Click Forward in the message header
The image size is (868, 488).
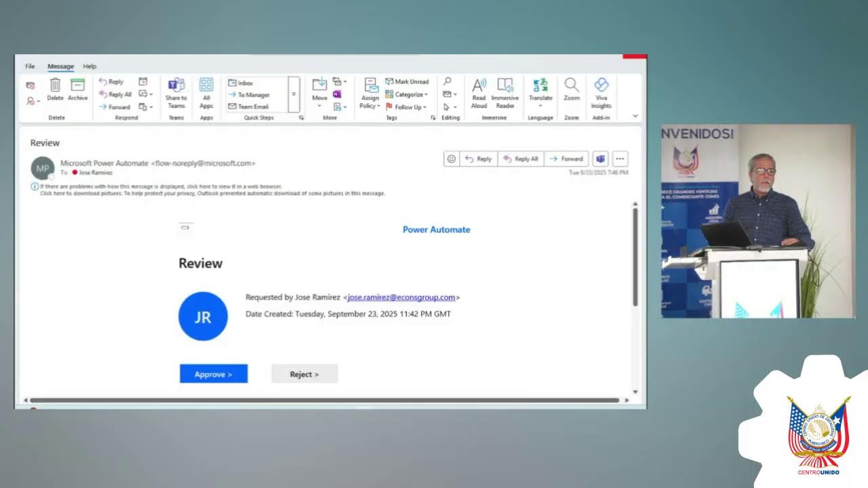tap(566, 159)
